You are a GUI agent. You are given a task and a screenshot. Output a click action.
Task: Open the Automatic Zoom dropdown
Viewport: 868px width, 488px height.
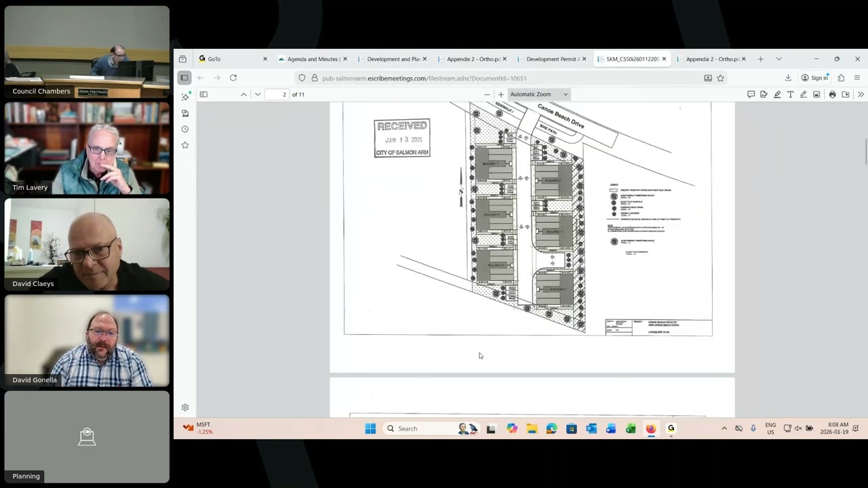[539, 94]
